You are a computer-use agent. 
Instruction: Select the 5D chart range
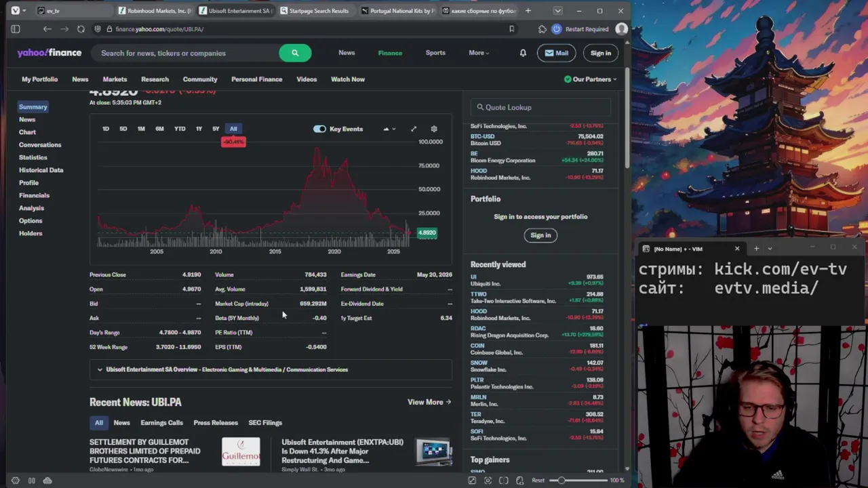pyautogui.click(x=123, y=129)
